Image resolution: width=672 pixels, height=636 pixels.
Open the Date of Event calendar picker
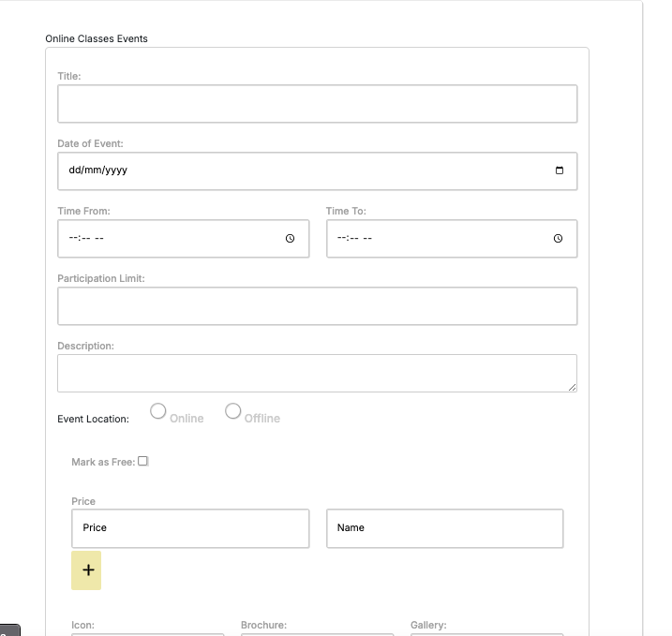pos(560,170)
